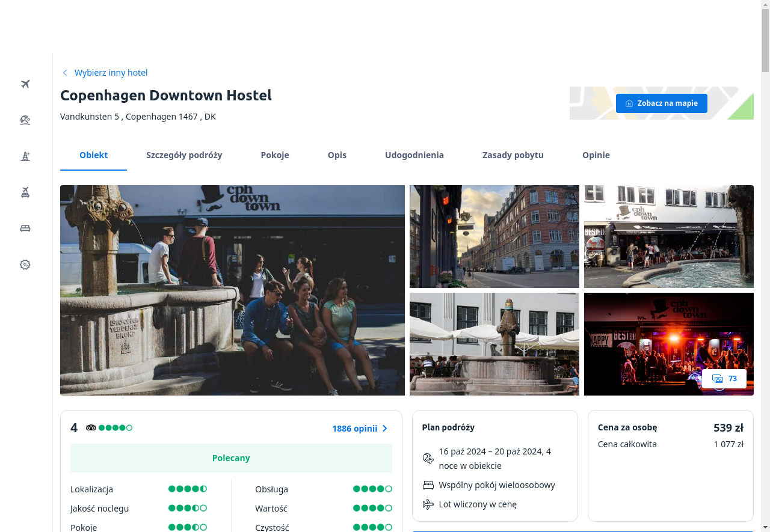Click the airplane icon beside Lot wliczony w cenę

(428, 504)
